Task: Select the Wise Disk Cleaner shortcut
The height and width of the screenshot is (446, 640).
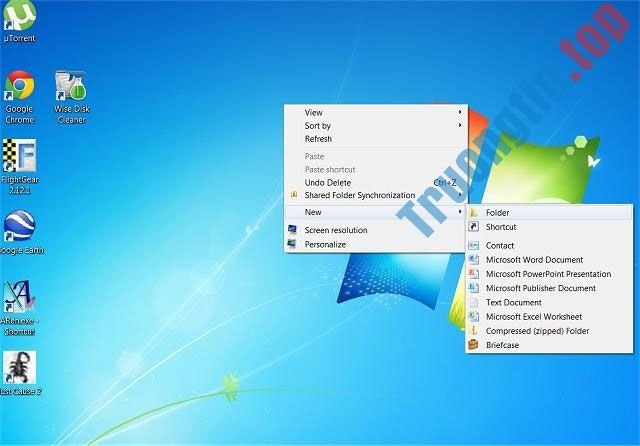Action: click(70, 90)
